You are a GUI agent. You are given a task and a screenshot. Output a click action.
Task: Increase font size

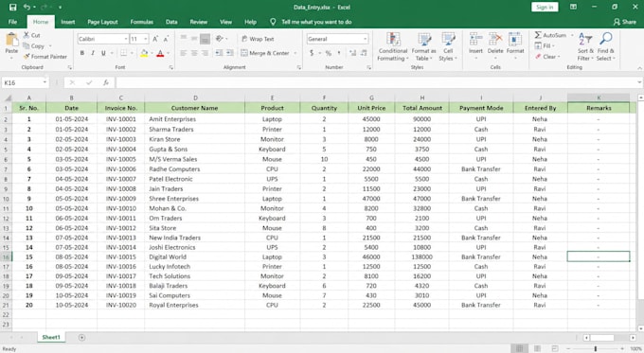[155, 39]
